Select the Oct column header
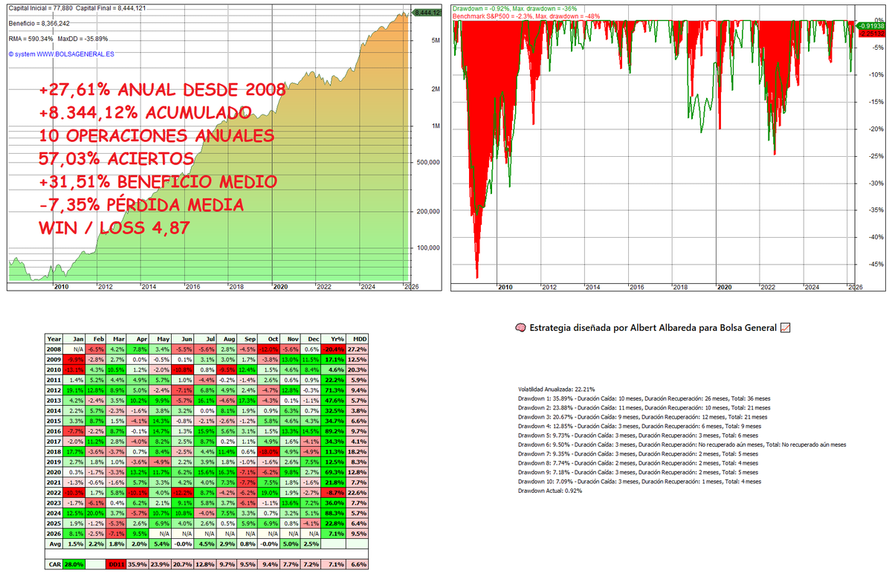This screenshot has height=588, width=892. point(268,339)
